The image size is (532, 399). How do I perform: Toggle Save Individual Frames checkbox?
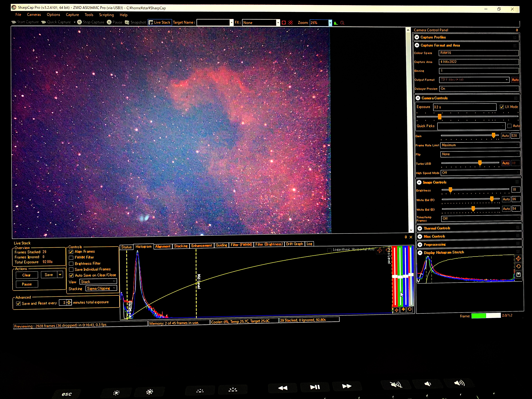tap(71, 269)
